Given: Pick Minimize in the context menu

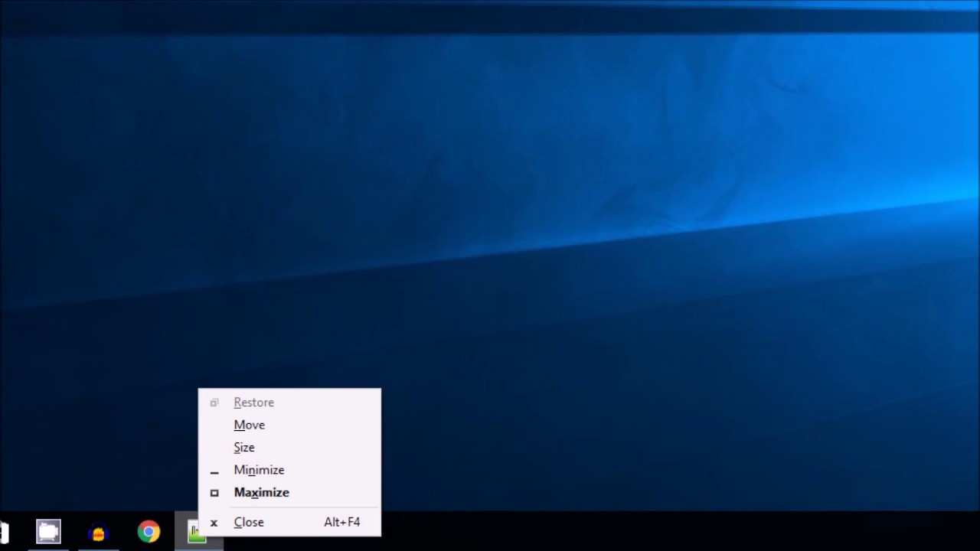Looking at the screenshot, I should click(289, 470).
